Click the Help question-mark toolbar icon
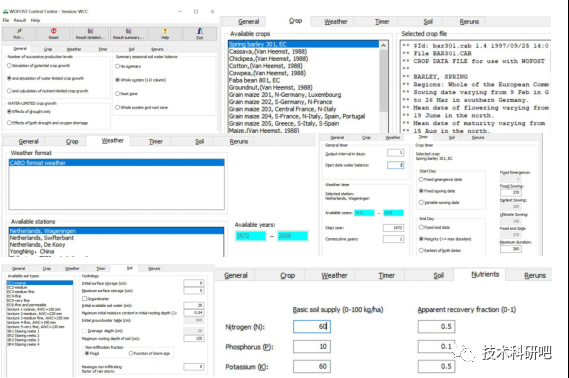The width and height of the screenshot is (569, 378). (165, 34)
